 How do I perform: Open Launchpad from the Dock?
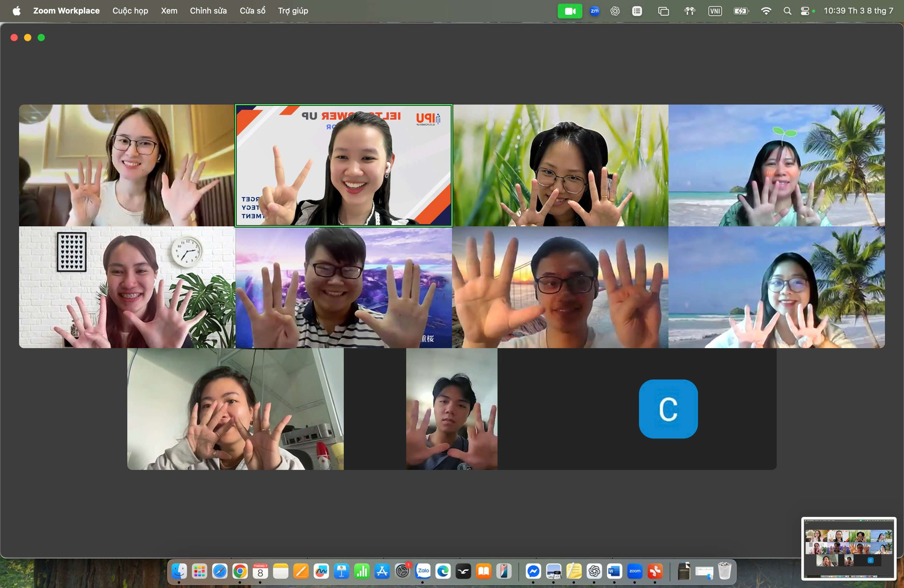[200, 571]
